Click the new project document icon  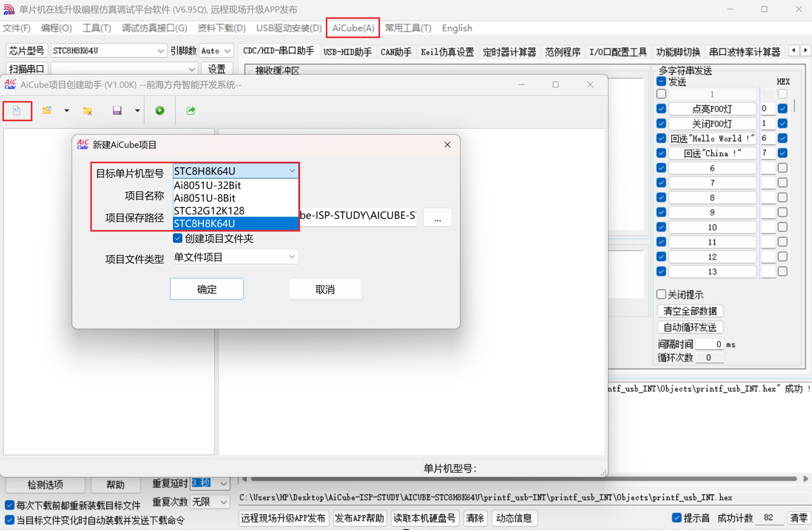17,111
